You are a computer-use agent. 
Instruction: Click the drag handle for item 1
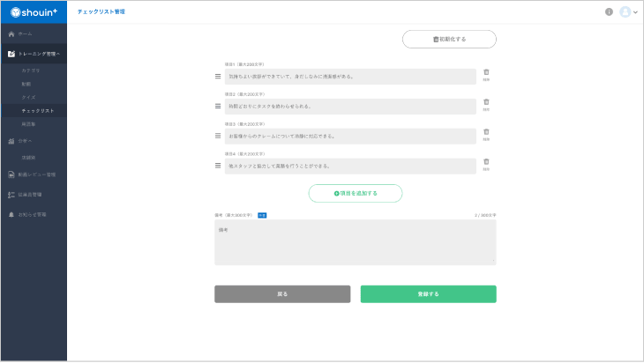[x=218, y=77]
